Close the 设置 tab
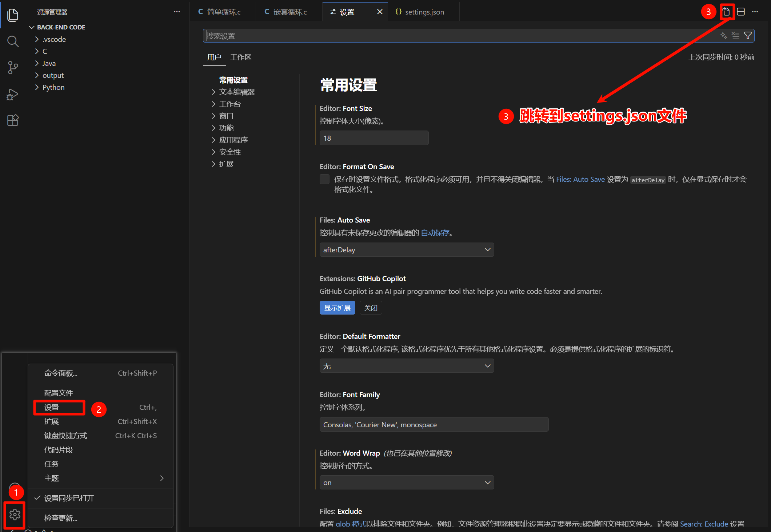Image resolution: width=771 pixels, height=532 pixels. 380,12
